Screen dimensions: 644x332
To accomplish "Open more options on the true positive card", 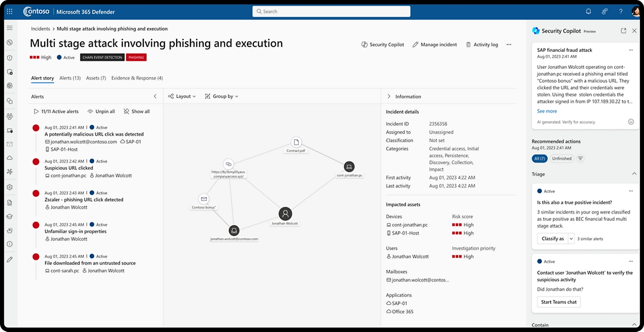I will tap(631, 191).
